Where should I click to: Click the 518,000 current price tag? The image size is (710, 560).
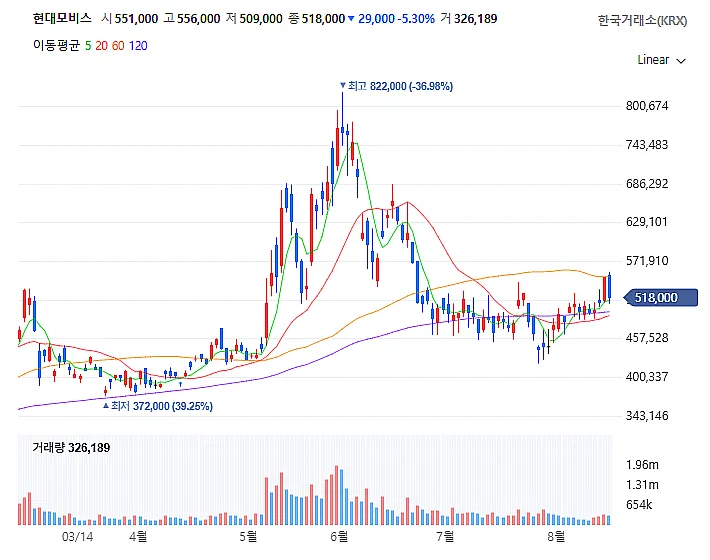[x=661, y=297]
